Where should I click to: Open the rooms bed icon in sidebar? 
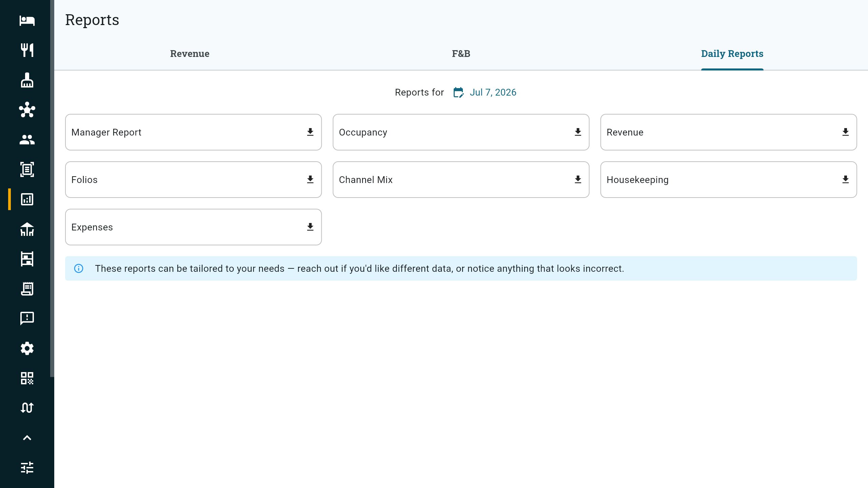(x=27, y=20)
